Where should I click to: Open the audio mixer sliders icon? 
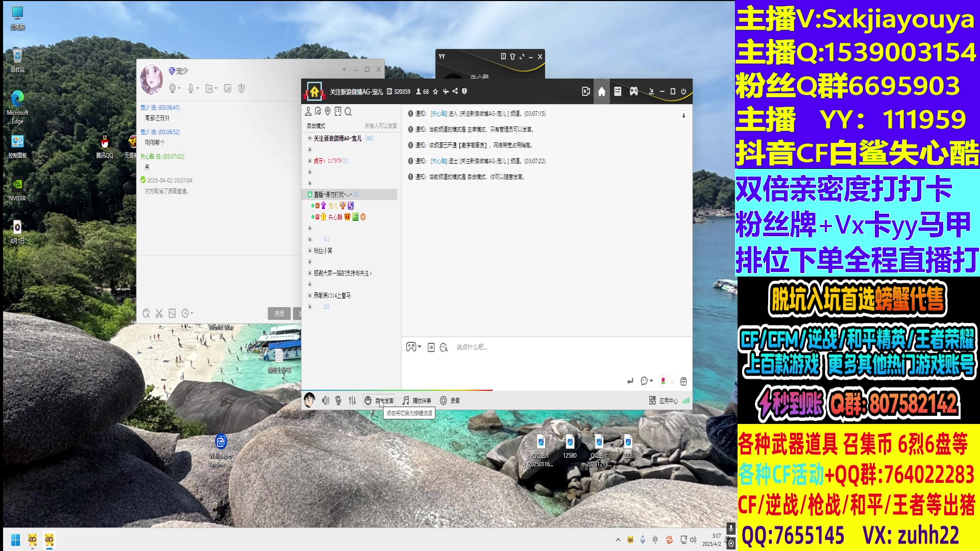click(x=352, y=401)
